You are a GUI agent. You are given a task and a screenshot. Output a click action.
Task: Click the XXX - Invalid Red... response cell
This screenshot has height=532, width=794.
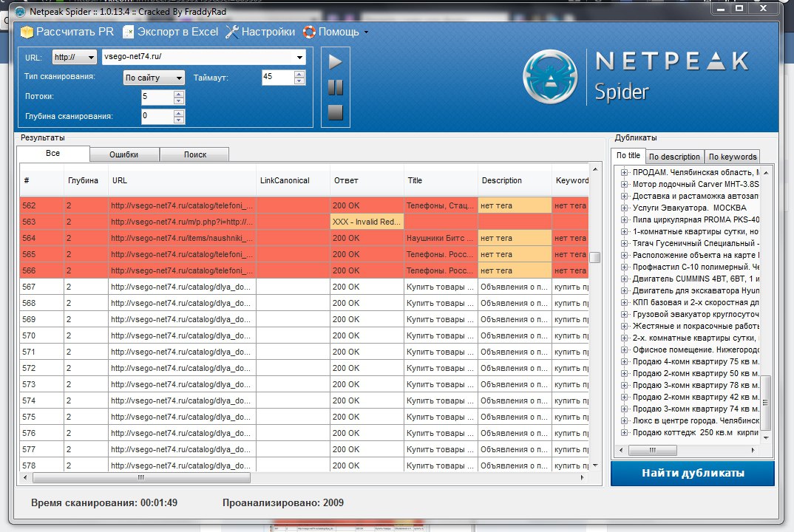click(367, 222)
